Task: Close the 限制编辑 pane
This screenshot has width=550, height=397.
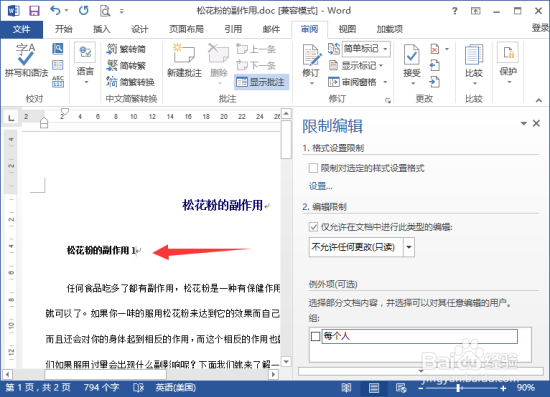Action: tap(536, 123)
